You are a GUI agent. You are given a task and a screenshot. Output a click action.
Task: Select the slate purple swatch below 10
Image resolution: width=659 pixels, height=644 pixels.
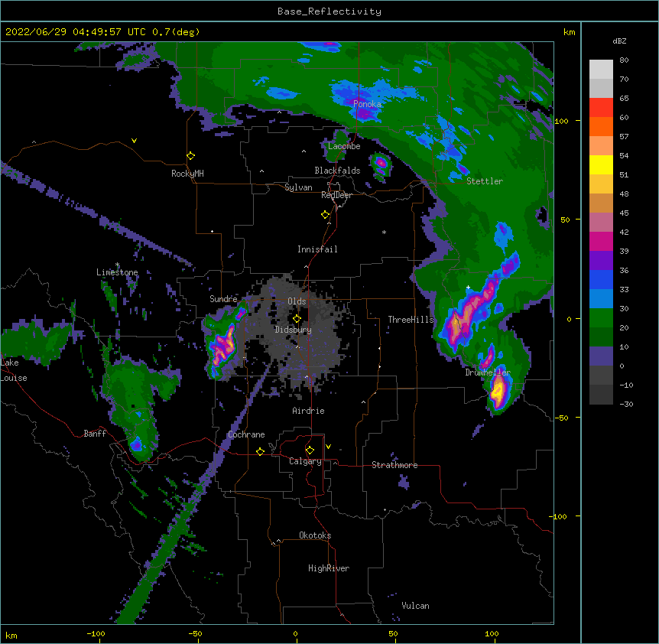coord(601,356)
